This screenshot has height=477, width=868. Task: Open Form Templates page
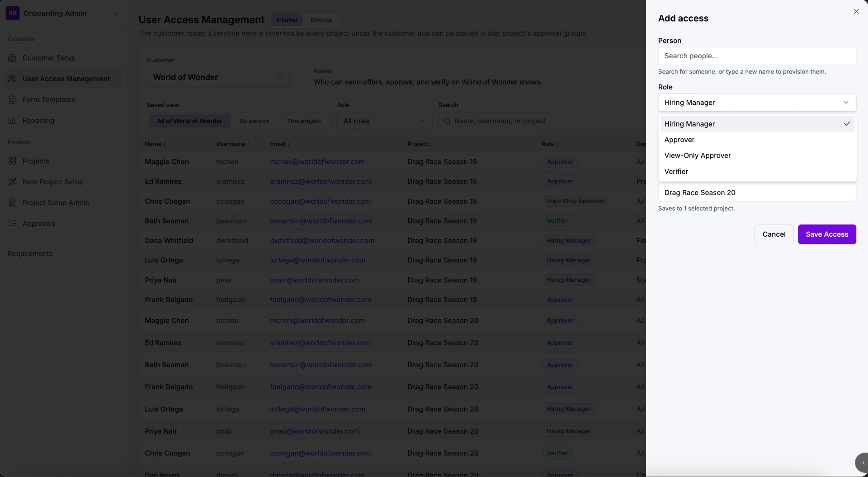pyautogui.click(x=62, y=99)
